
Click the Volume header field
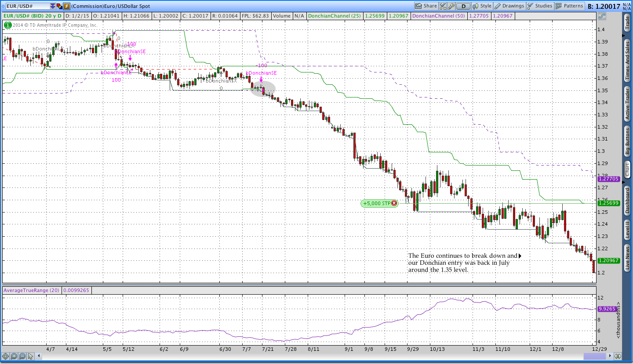pos(281,16)
